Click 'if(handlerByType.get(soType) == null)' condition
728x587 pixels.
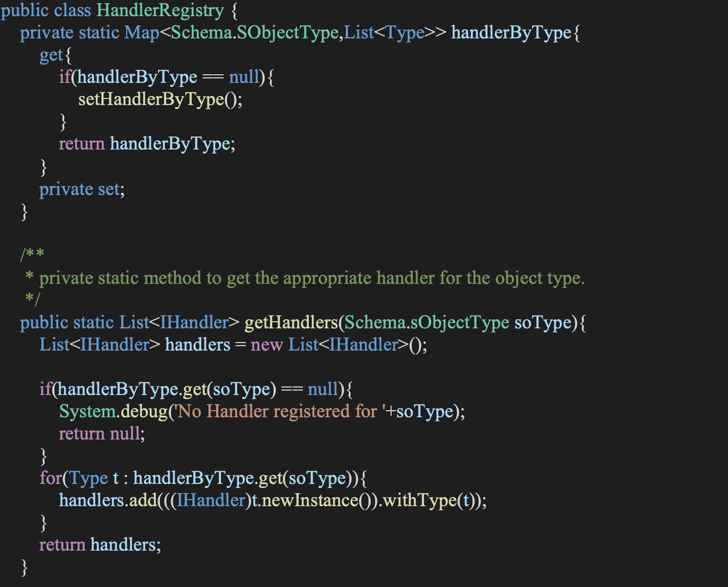[192, 389]
